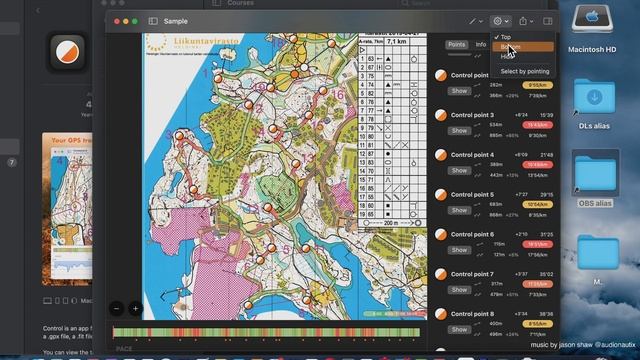Image resolution: width=640 pixels, height=360 pixels.
Task: Click the App Store screenshot thumbnail
Action: [67, 209]
